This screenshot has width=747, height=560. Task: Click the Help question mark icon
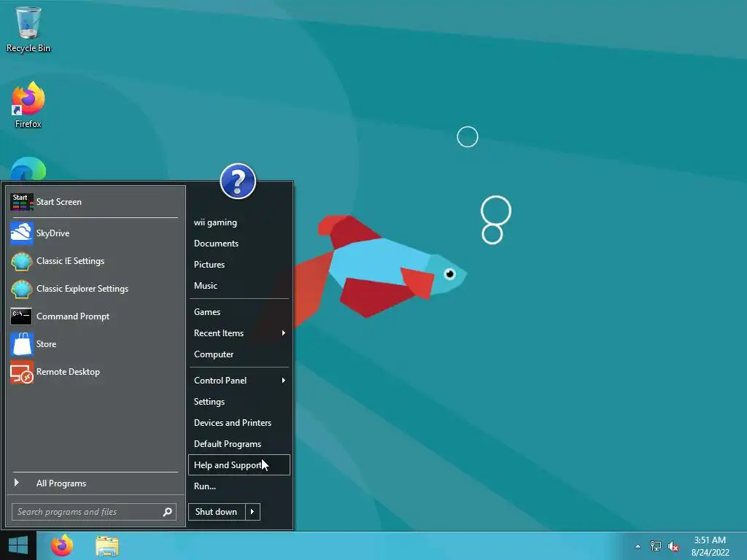(238, 181)
